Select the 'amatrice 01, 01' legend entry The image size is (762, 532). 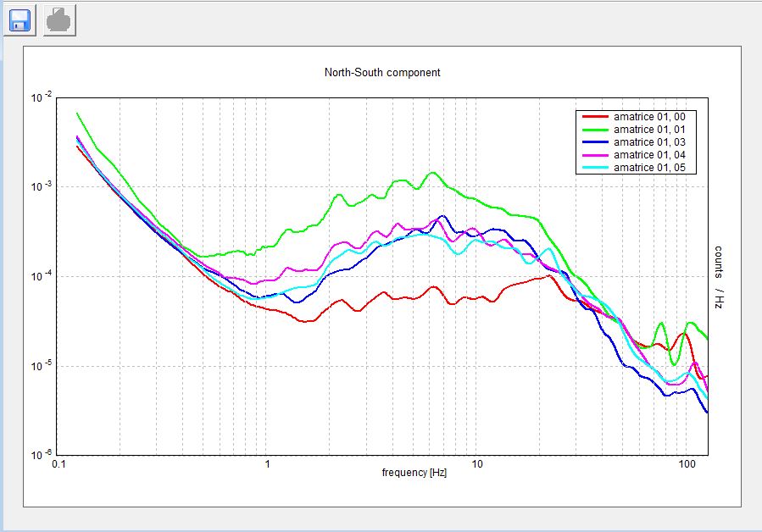(x=648, y=130)
